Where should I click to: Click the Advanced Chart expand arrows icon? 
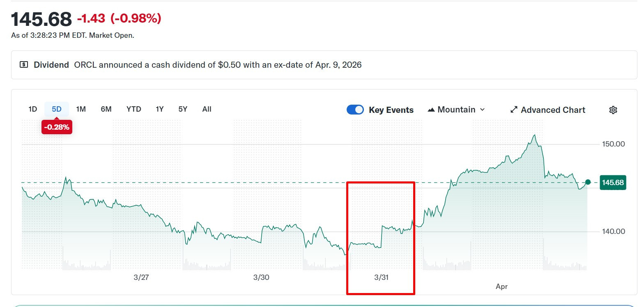(x=513, y=110)
